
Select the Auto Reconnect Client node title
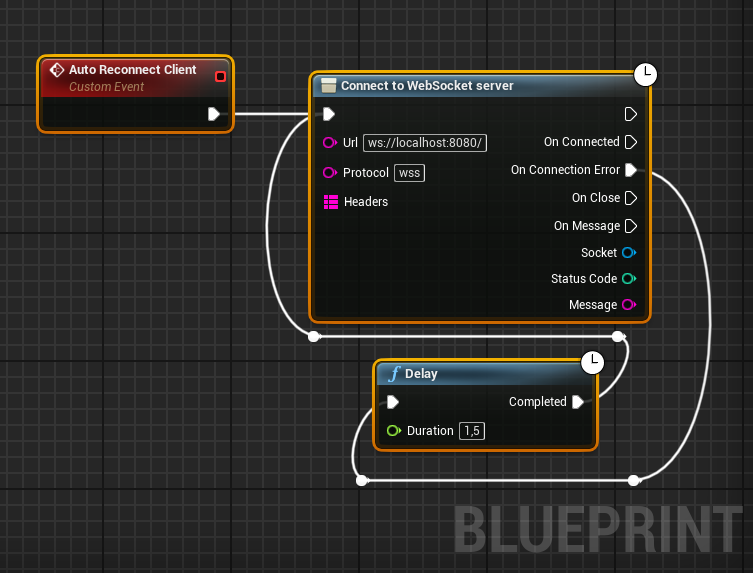pos(133,70)
